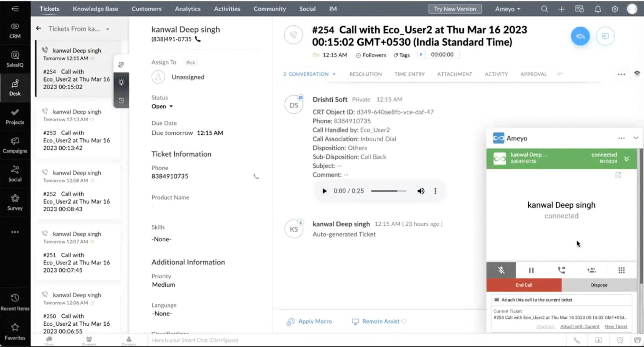This screenshot has width=644, height=347.
Task: Open Recent Items in sidebar
Action: 15,302
